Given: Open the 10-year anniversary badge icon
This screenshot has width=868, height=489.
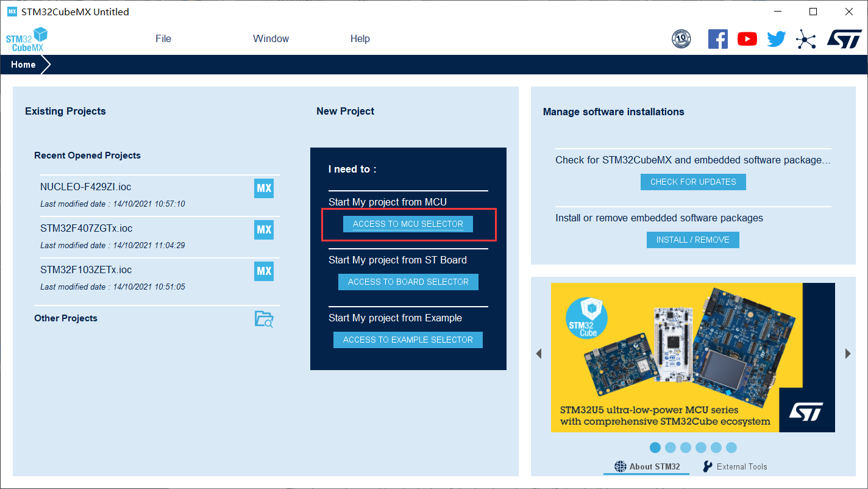Looking at the screenshot, I should coord(681,39).
